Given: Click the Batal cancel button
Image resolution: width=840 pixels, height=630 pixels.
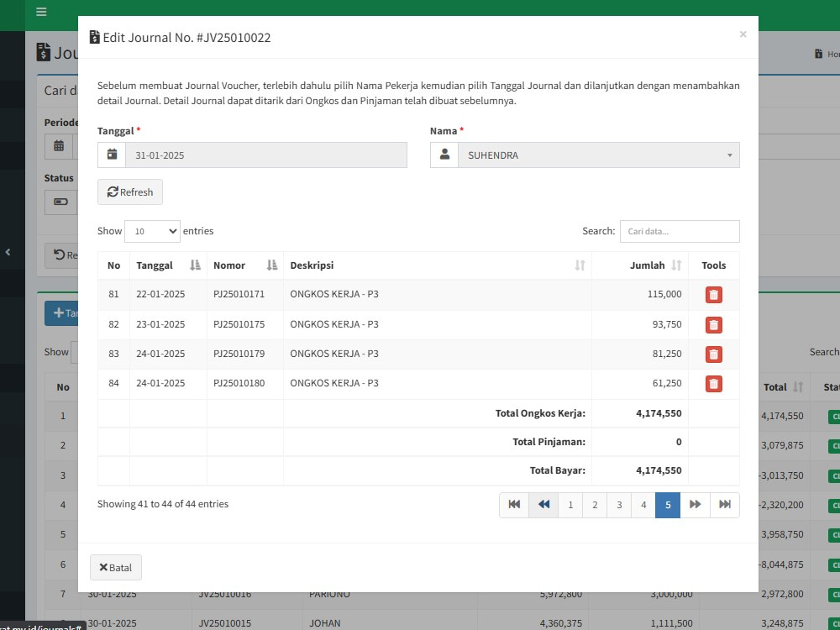Looking at the screenshot, I should pyautogui.click(x=116, y=567).
